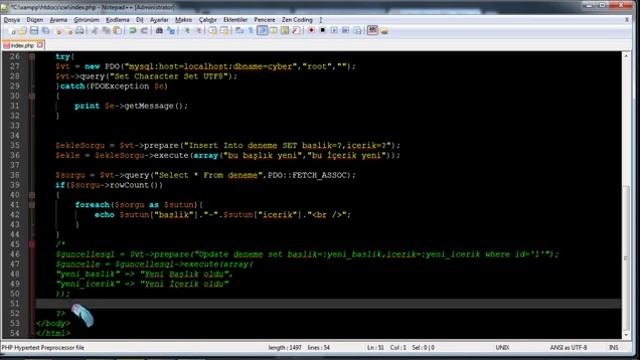
Task: Click the last icon on the toolbar
Action: pos(384,31)
